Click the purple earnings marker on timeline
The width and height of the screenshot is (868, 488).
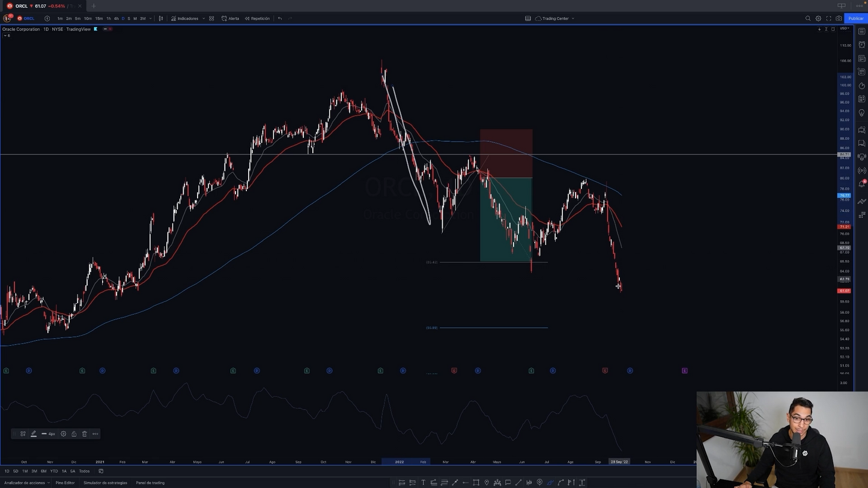click(684, 370)
